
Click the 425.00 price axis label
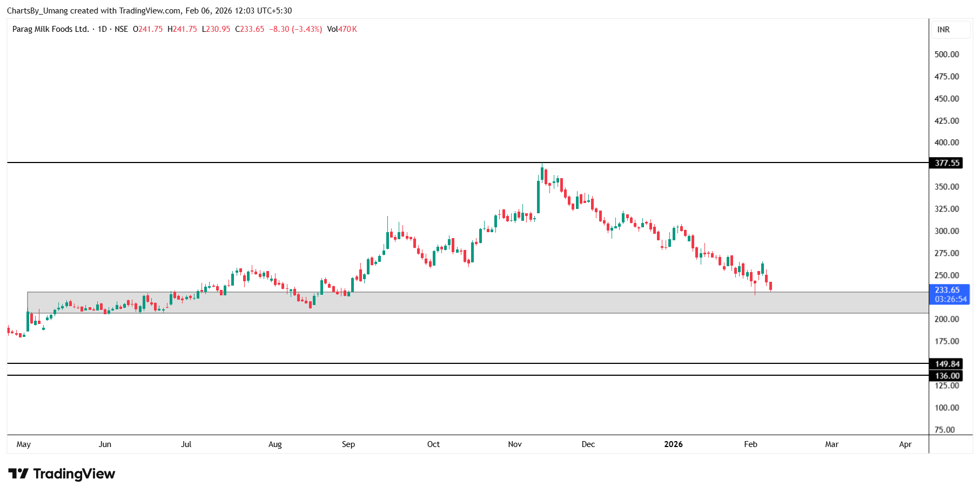(x=947, y=121)
